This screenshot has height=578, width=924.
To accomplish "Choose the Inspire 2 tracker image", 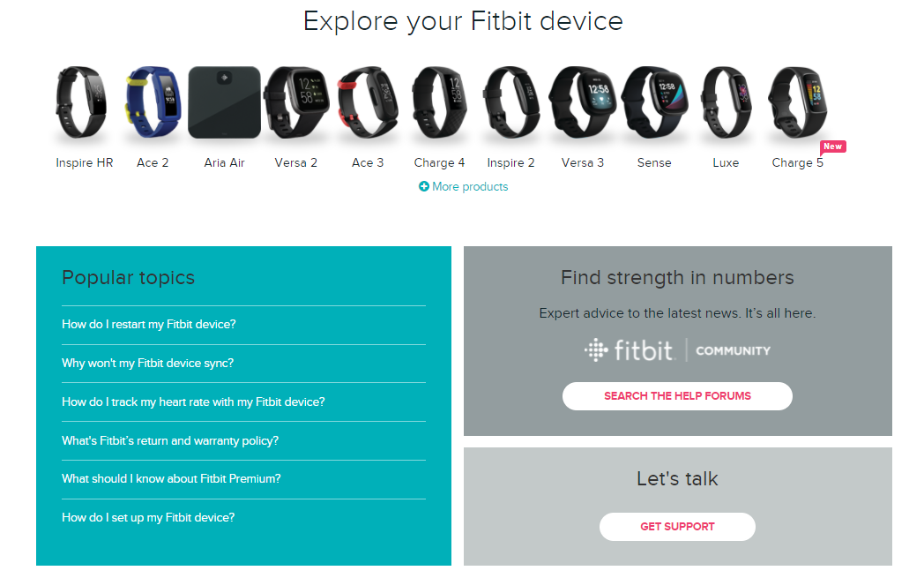I will coord(511,103).
